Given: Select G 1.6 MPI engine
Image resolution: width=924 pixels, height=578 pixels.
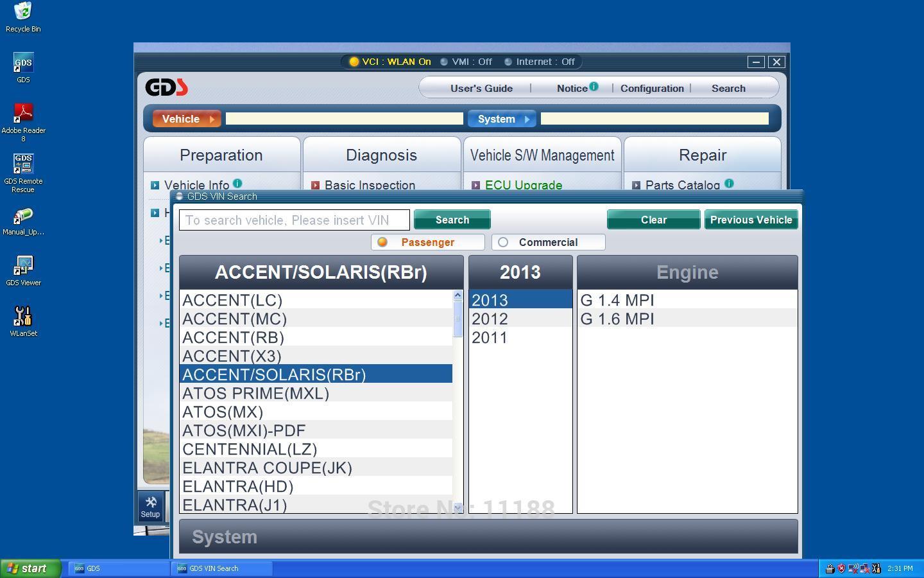Looking at the screenshot, I should [687, 319].
